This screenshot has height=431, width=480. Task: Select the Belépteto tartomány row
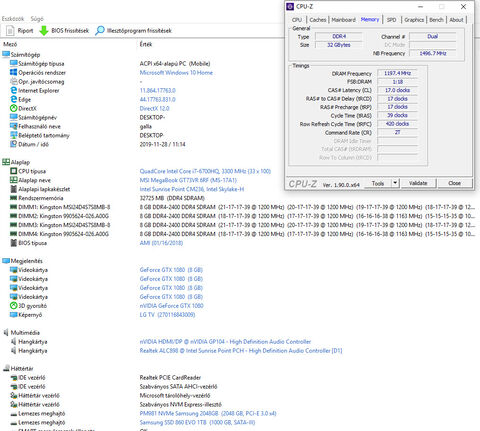click(x=44, y=135)
